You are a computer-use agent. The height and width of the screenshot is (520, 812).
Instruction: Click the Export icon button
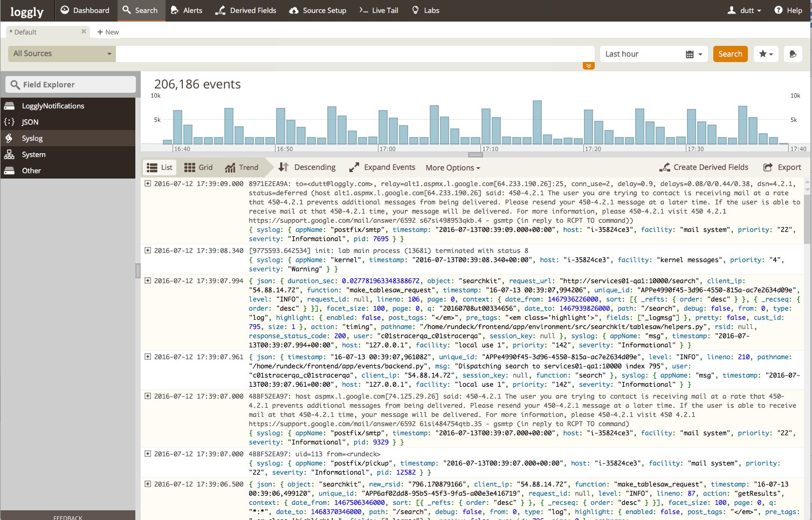pos(768,167)
